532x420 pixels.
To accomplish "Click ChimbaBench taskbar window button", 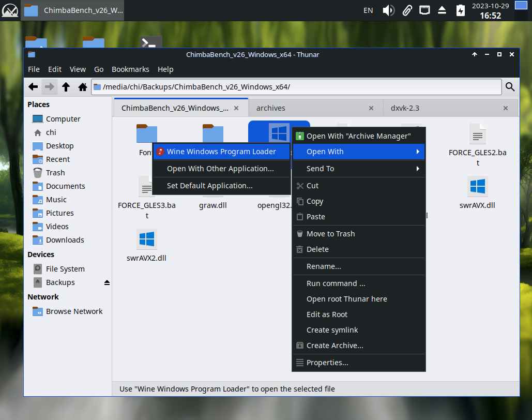I will tap(72, 10).
